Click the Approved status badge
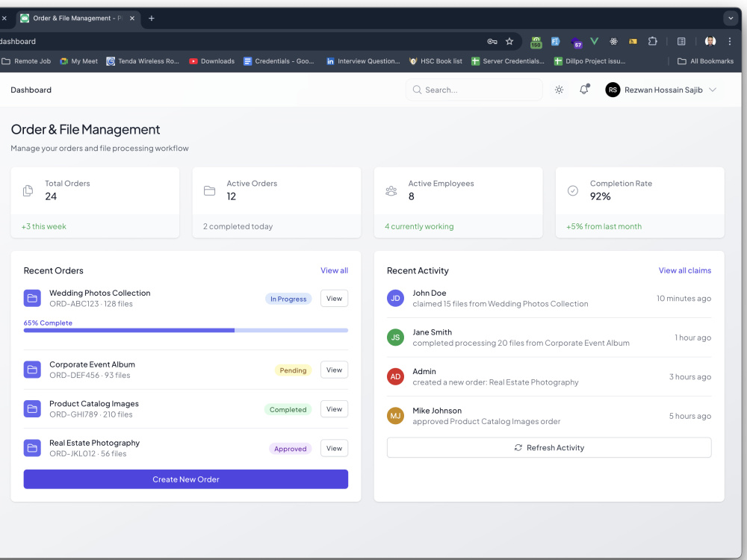The width and height of the screenshot is (747, 560). point(290,449)
